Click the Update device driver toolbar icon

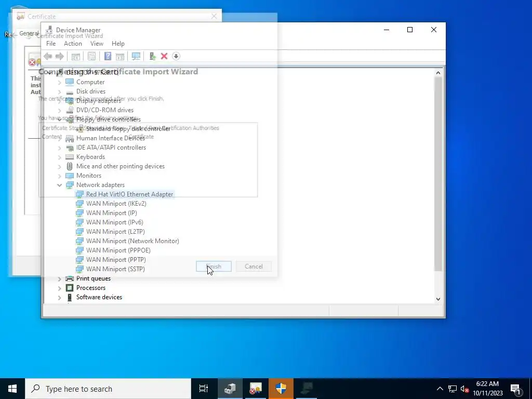click(x=152, y=56)
